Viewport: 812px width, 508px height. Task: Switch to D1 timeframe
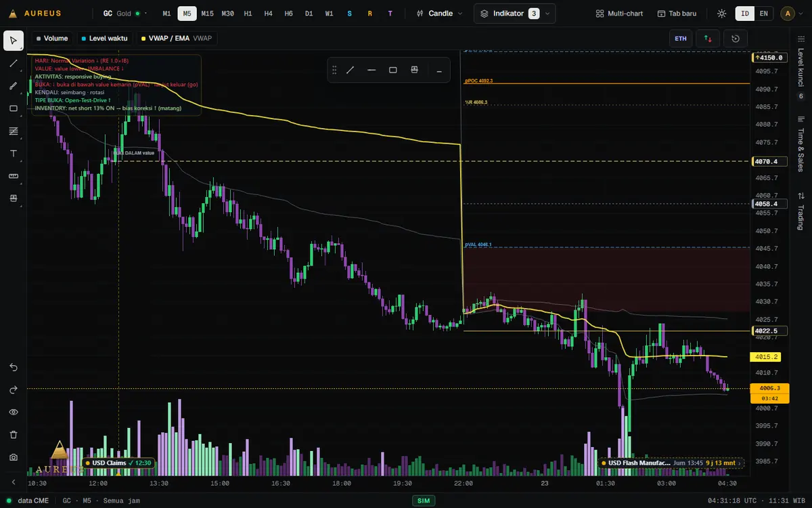pos(309,14)
